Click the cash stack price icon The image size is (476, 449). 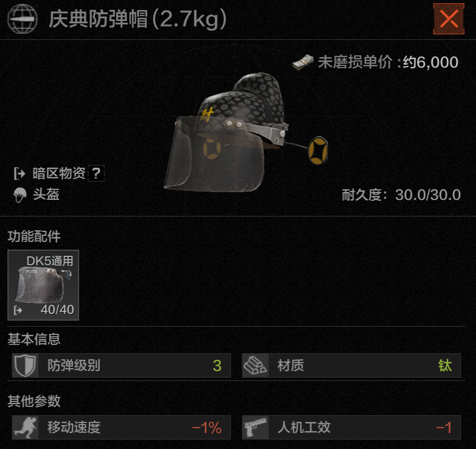point(303,62)
